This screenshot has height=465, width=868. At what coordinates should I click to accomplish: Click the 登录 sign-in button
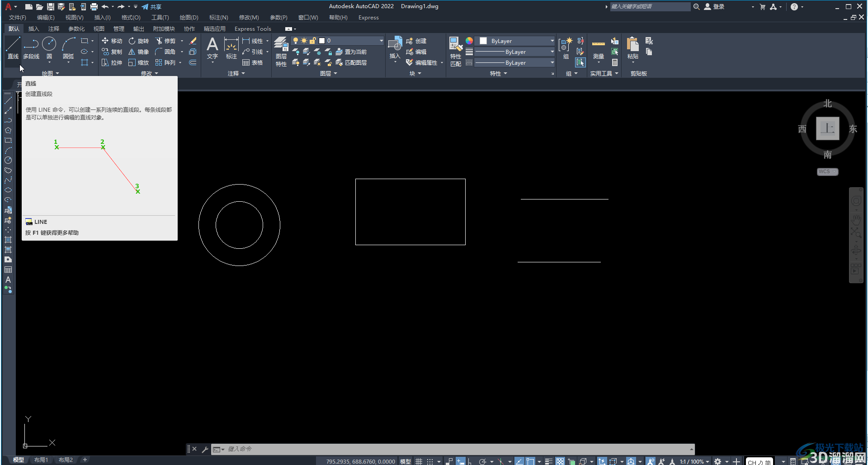point(715,6)
